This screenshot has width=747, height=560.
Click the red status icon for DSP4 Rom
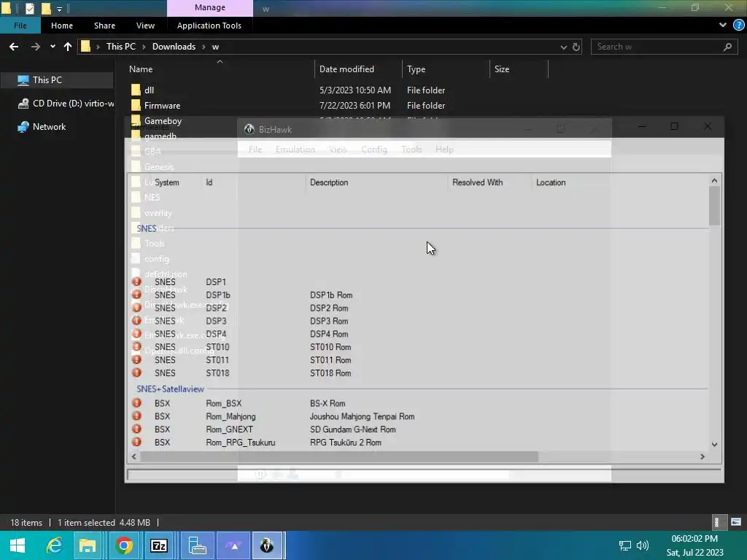(136, 333)
